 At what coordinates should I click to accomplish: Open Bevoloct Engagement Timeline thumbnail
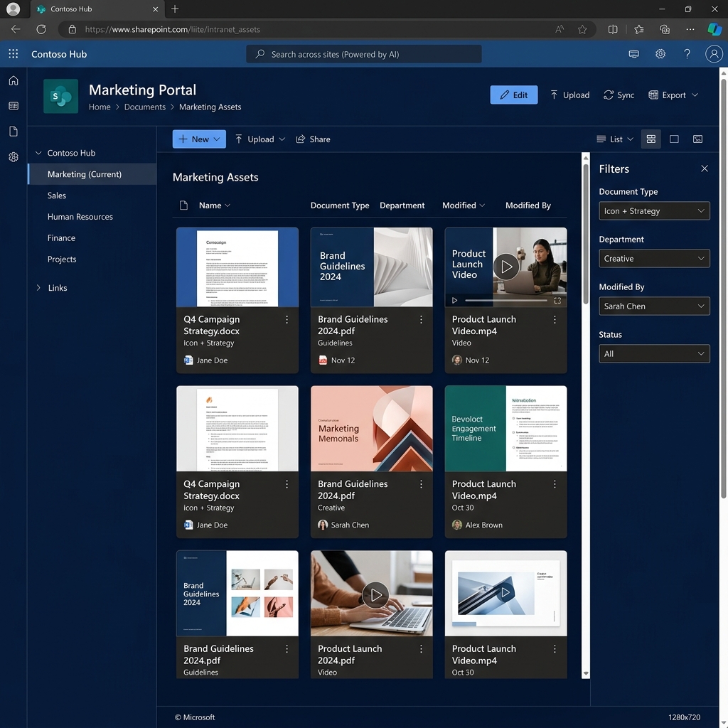coord(505,428)
